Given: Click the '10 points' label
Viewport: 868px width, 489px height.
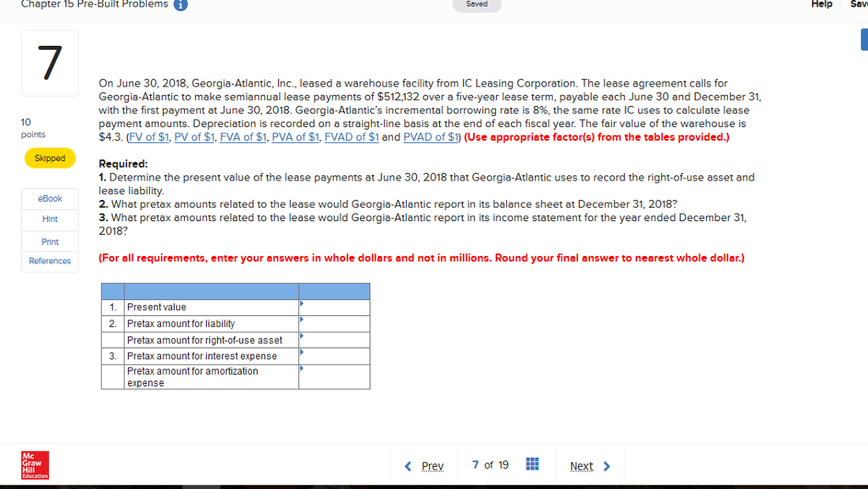Looking at the screenshot, I should 33,128.
